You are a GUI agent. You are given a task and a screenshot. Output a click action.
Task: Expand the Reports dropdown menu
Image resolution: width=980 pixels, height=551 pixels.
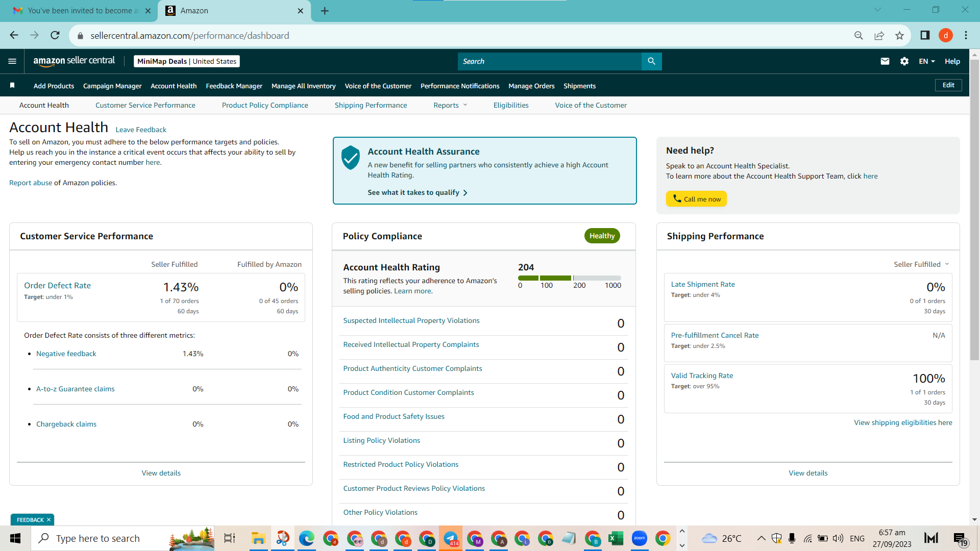click(450, 105)
